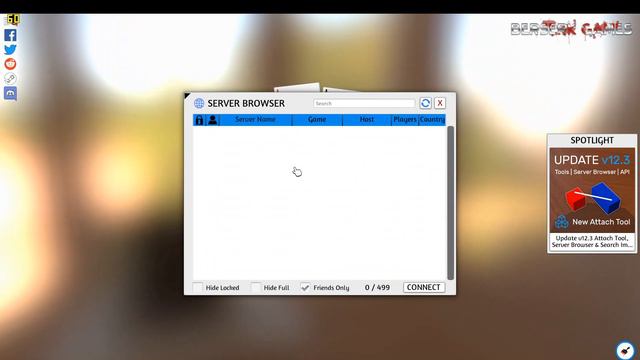Enable the Hide Locked checkbox
This screenshot has width=640, height=360.
(198, 287)
